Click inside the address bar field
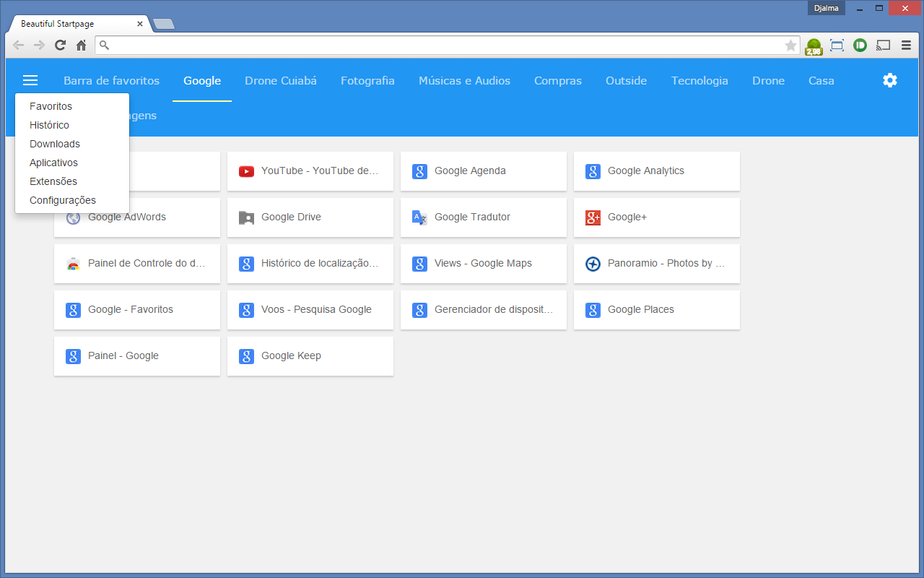 448,46
